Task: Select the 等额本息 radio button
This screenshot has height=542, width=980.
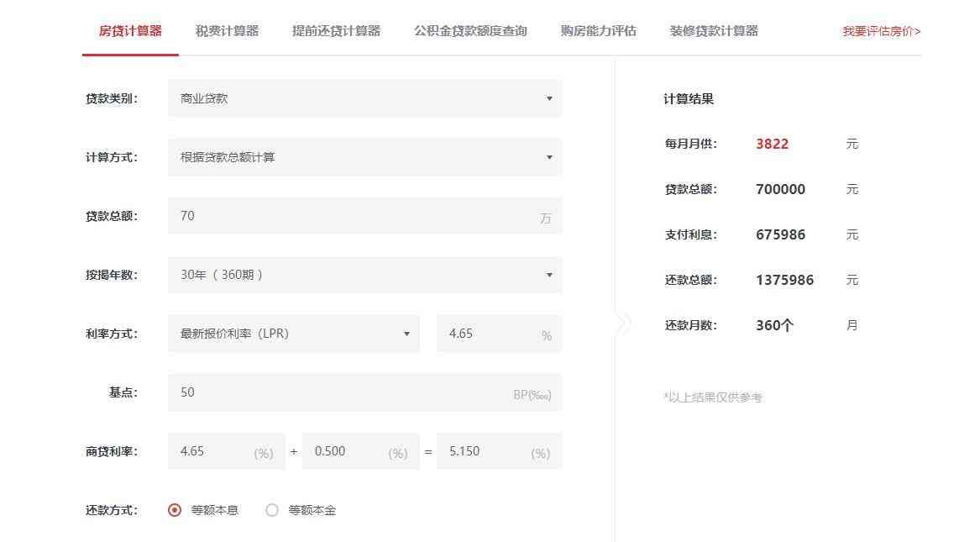Action: (175, 510)
